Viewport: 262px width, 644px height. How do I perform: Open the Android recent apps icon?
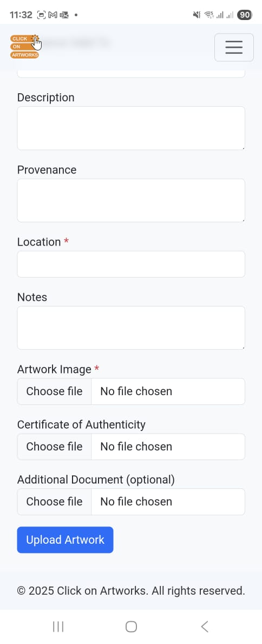[58, 626]
